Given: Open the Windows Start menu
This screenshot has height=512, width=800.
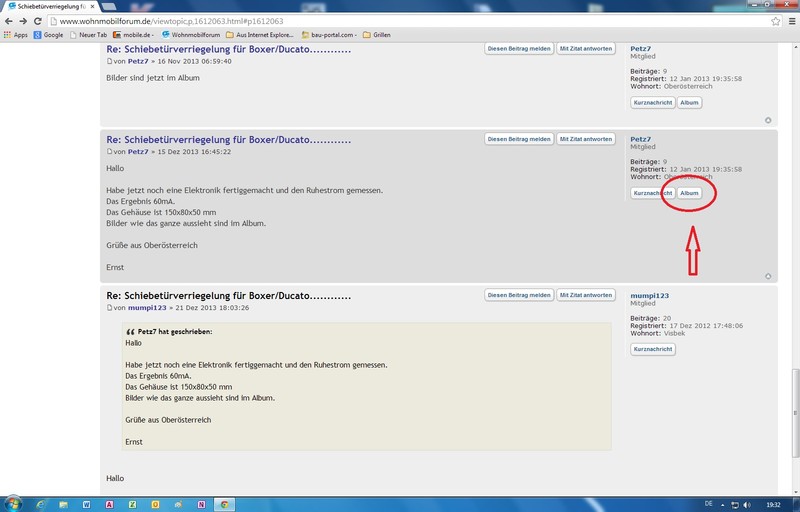Looking at the screenshot, I should [x=13, y=503].
